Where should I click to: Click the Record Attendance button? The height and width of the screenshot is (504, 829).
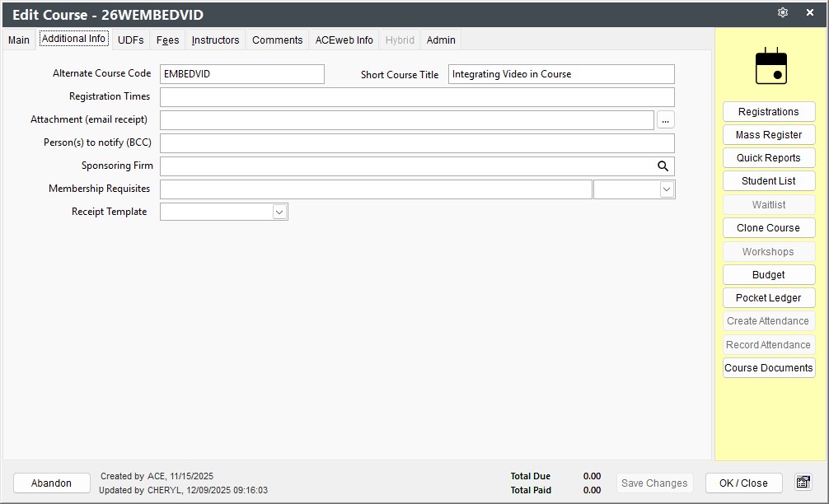click(x=769, y=344)
